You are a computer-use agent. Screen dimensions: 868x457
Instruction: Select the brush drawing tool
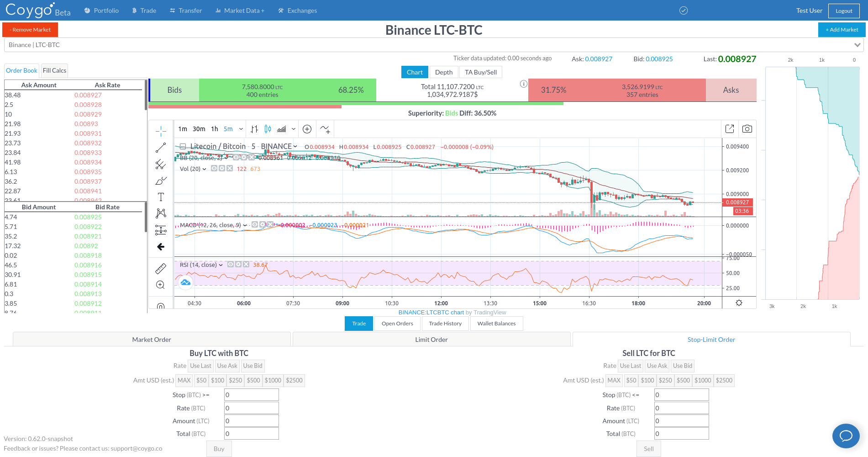tap(161, 181)
